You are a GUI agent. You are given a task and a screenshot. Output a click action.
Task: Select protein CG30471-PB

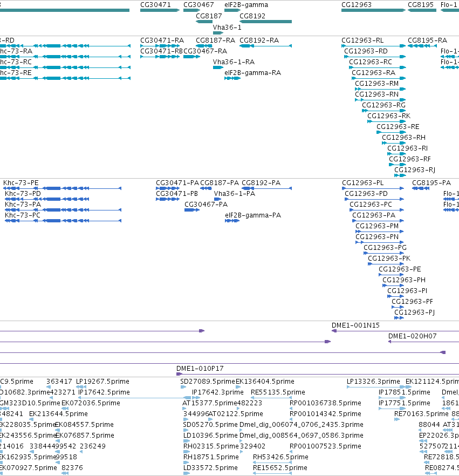tap(168, 199)
